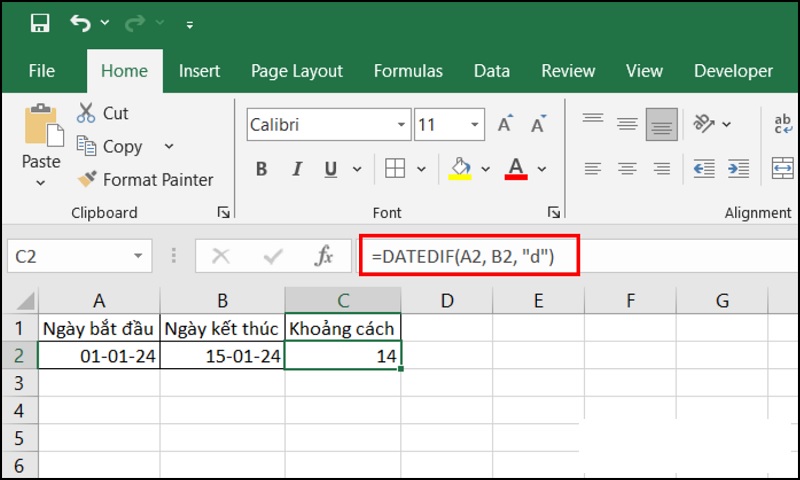
Task: Switch to the Formulas tab
Action: click(x=408, y=71)
